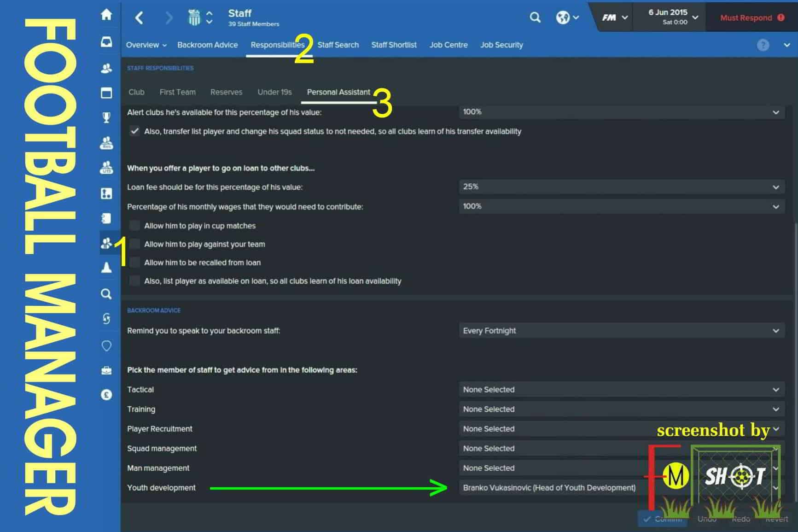Open the FM main menu
The height and width of the screenshot is (532, 798).
point(615,18)
